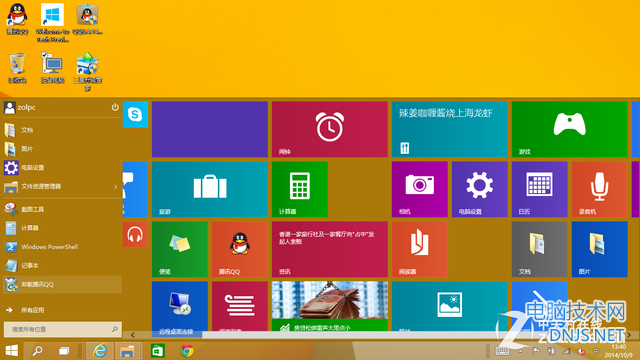Click the power button in Start menu
Image resolution: width=640 pixels, height=360 pixels.
(x=115, y=107)
